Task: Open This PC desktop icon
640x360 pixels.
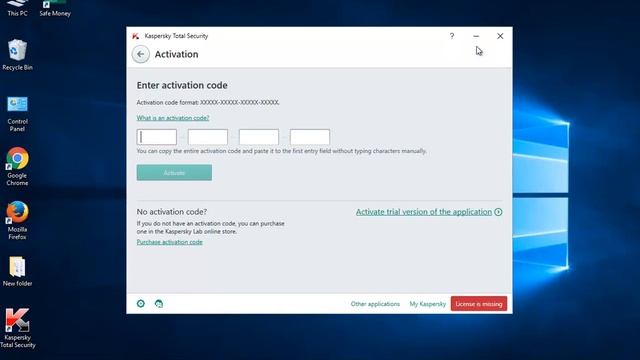Action: [17, 9]
